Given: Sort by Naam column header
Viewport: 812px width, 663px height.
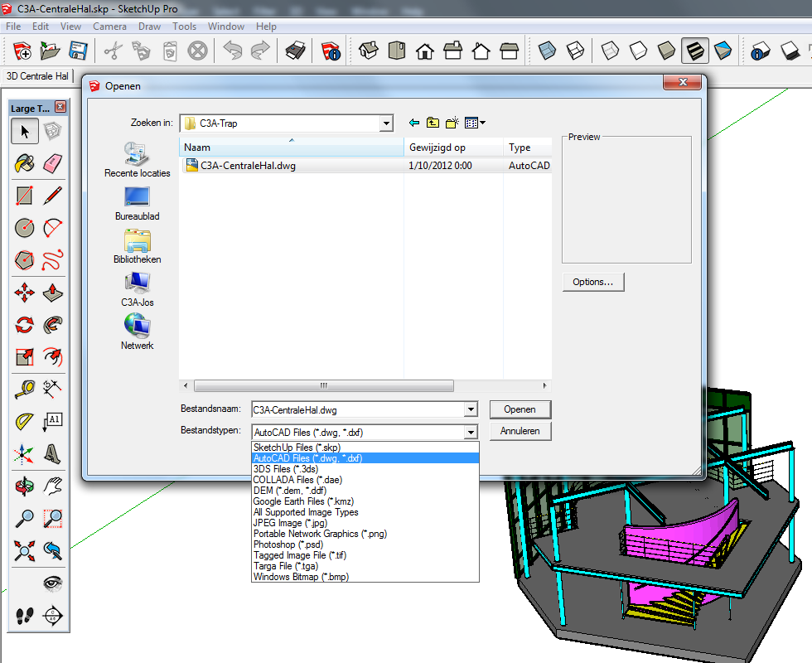Looking at the screenshot, I should [x=292, y=148].
